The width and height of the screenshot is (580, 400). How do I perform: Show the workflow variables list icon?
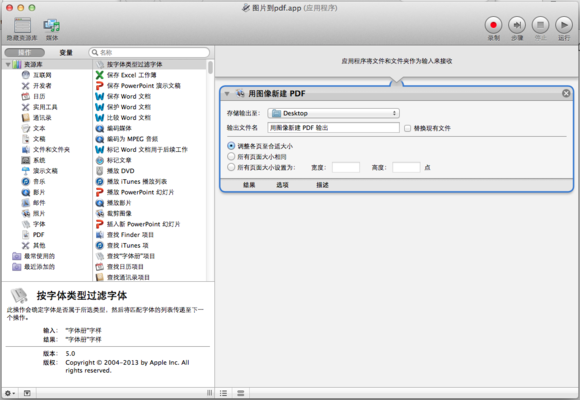point(240,393)
